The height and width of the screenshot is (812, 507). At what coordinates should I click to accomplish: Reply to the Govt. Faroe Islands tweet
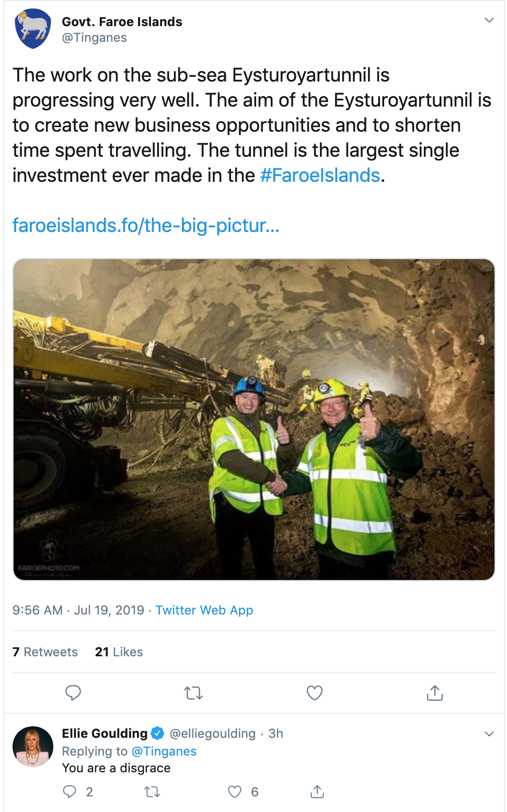pyautogui.click(x=73, y=693)
